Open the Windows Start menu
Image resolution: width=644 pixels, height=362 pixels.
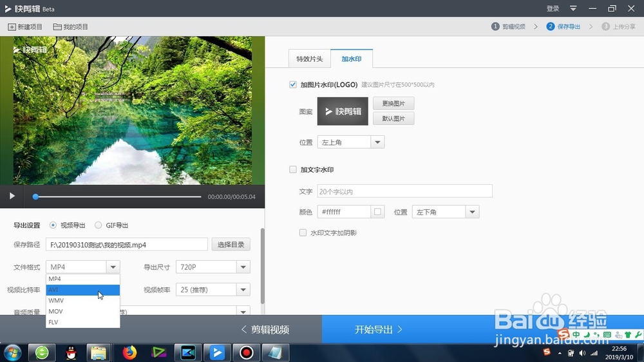point(12,352)
